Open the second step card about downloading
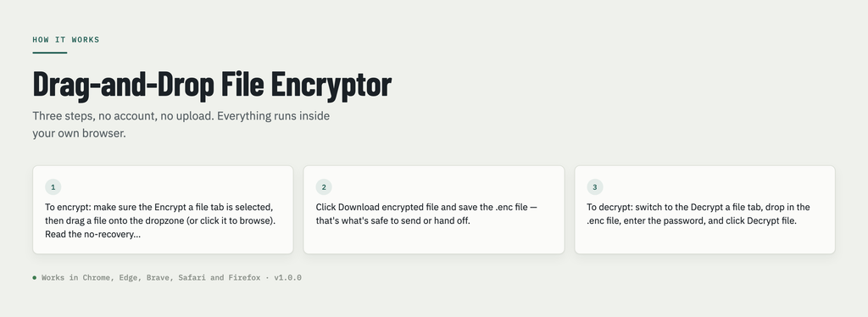The width and height of the screenshot is (868, 317). (x=434, y=209)
